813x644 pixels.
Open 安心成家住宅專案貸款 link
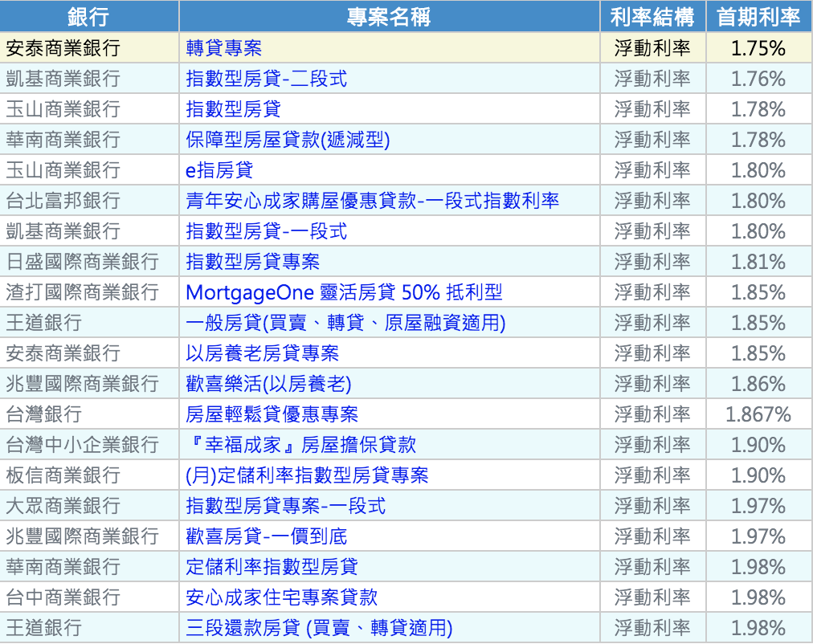pos(281,597)
